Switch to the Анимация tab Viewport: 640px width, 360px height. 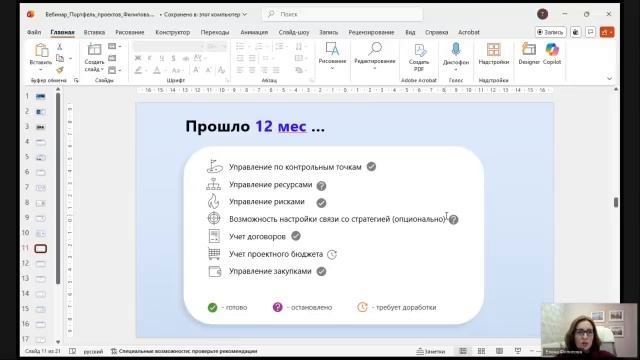(254, 32)
